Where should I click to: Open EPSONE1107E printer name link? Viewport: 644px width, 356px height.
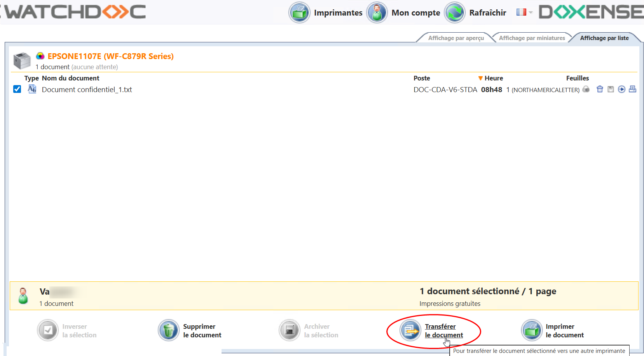[x=110, y=56]
